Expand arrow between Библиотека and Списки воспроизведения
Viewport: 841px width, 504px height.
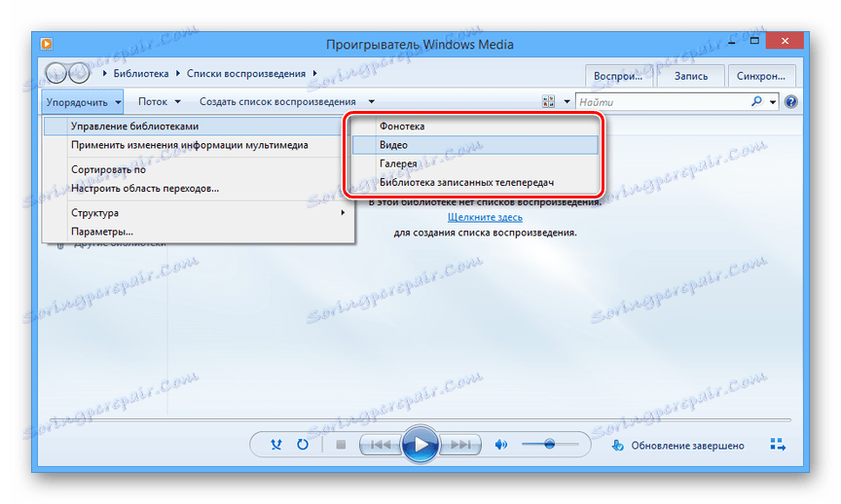click(x=178, y=73)
